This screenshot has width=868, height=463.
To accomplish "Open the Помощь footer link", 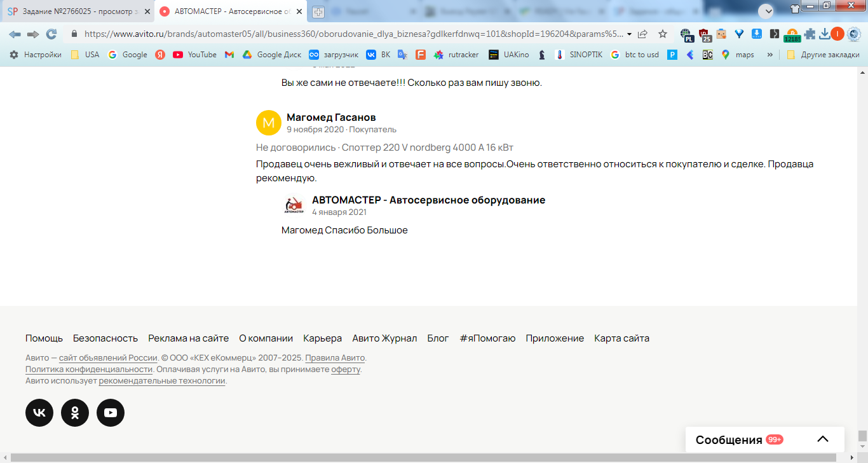I will pyautogui.click(x=44, y=338).
